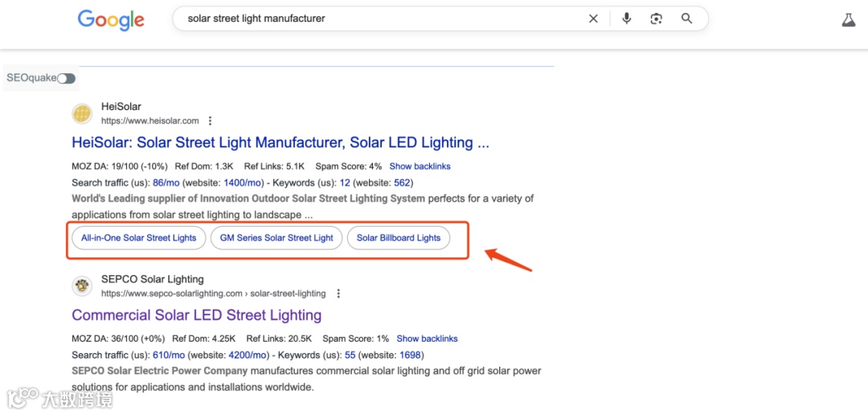Open Google Lens image search
Screen dimensions: 868x415
pyautogui.click(x=657, y=18)
